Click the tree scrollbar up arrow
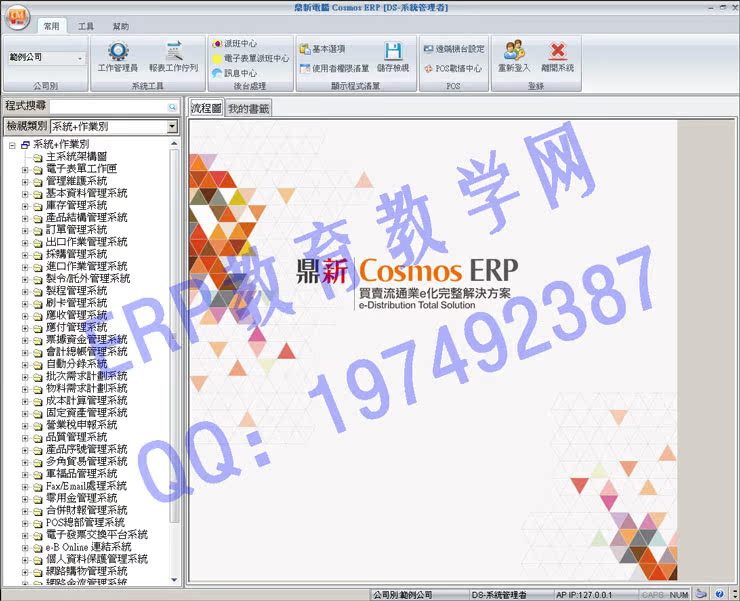Viewport: 740px width, 601px height. tap(174, 144)
